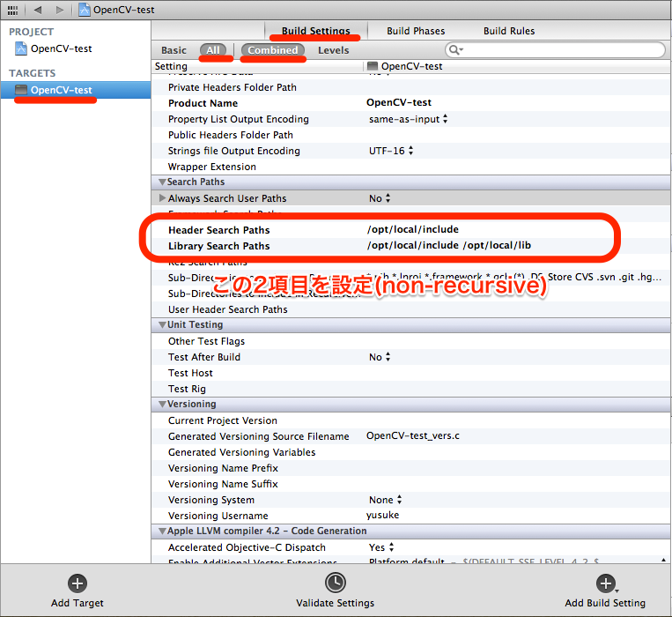
Task: Click the Validate Settings clock icon
Action: [x=336, y=583]
